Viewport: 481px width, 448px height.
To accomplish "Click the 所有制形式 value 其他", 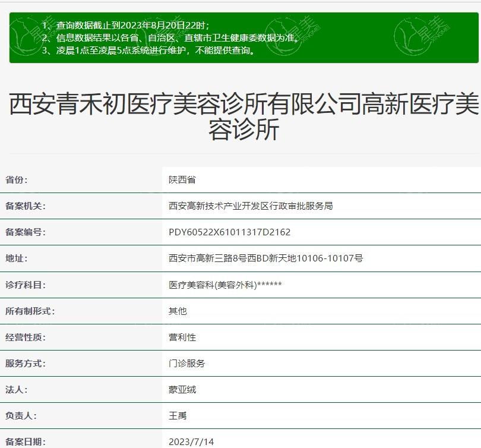I will tap(178, 311).
